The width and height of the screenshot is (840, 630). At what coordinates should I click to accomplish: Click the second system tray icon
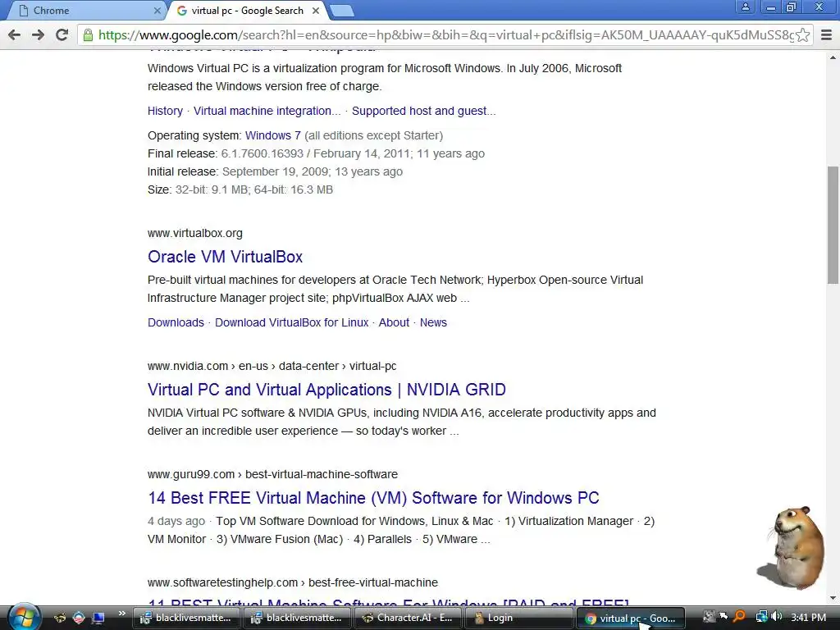click(724, 617)
